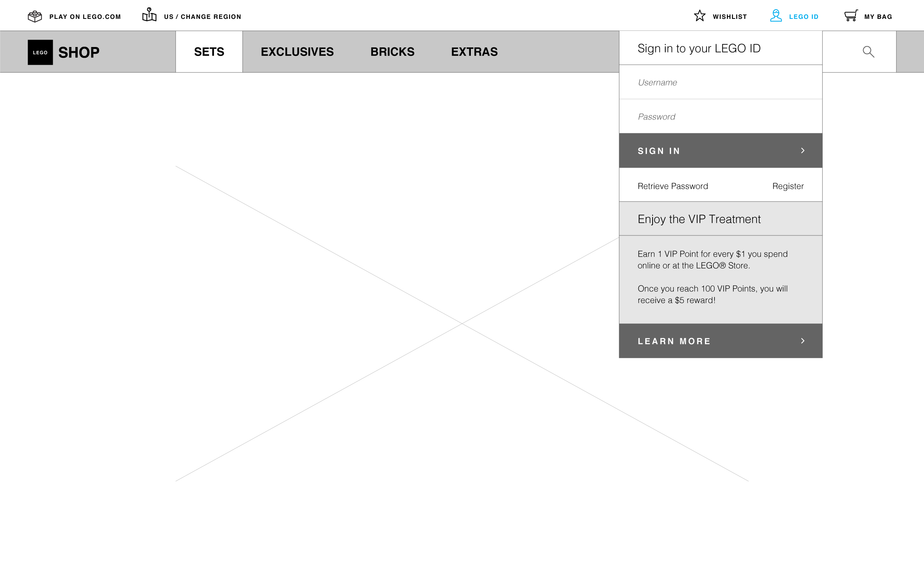Click the map region icon
Viewport: 924px width, 578px height.
click(149, 15)
